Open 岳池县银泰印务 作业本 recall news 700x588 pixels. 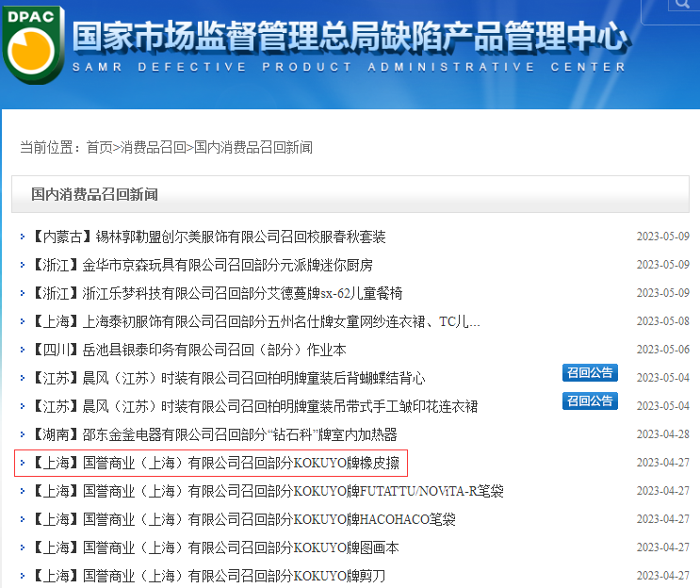190,350
